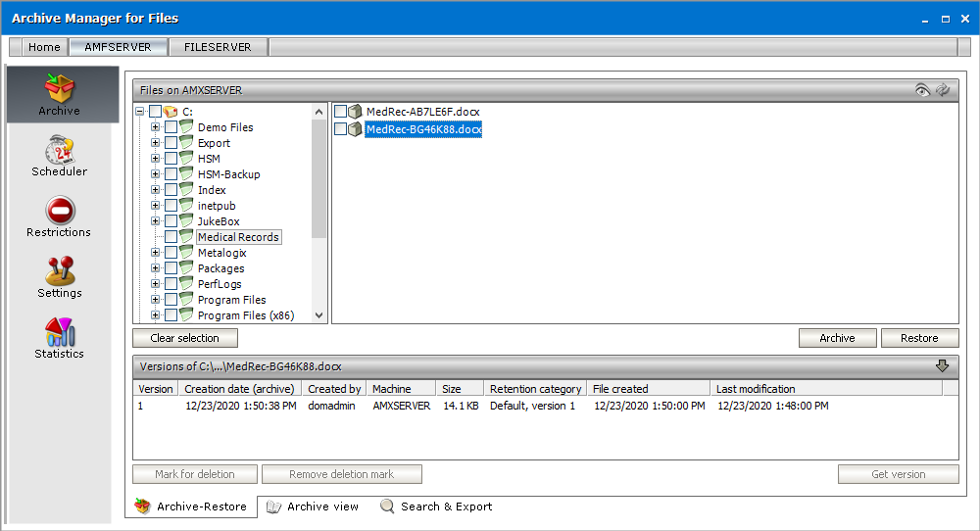
Task: Open the Settings sidebar icon
Action: point(60,277)
